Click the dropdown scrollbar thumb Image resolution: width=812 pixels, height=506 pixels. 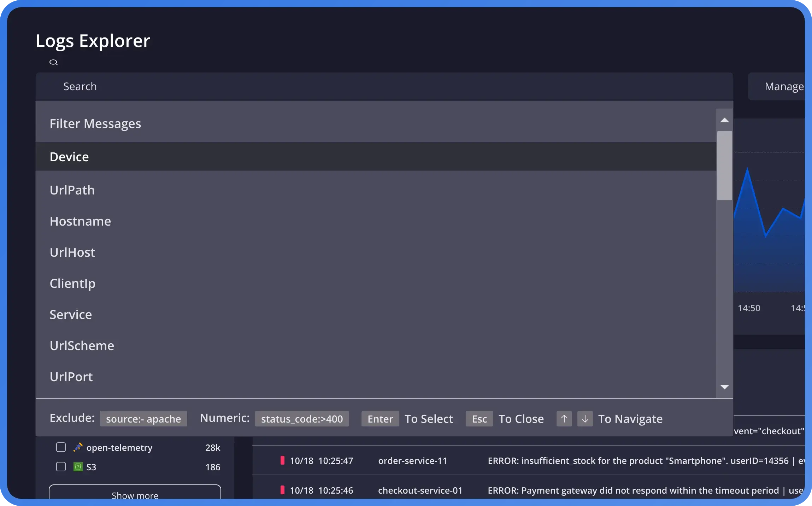point(724,165)
